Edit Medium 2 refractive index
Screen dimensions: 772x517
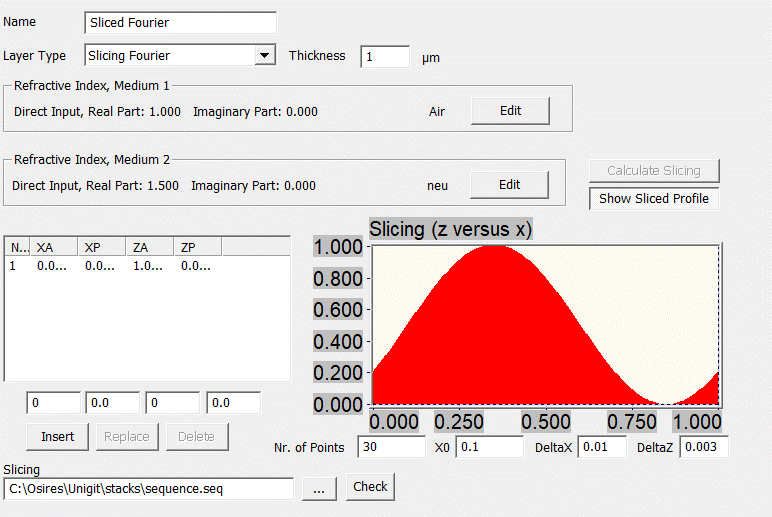click(x=509, y=185)
